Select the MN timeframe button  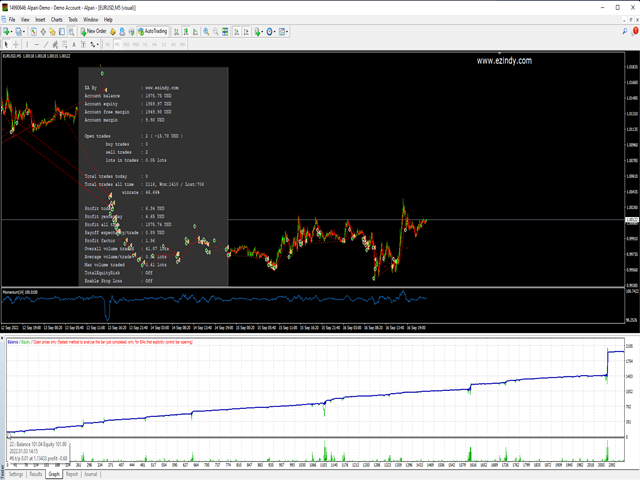[x=182, y=44]
